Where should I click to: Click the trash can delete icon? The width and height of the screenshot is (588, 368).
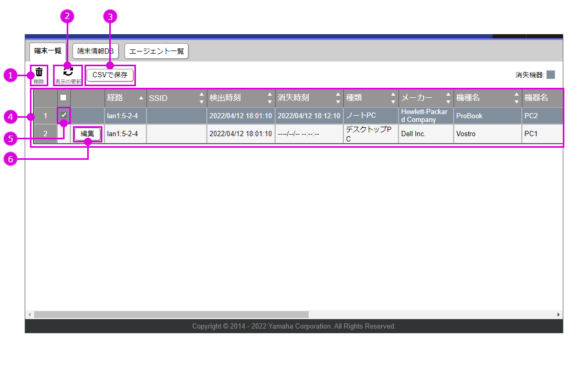(39, 73)
